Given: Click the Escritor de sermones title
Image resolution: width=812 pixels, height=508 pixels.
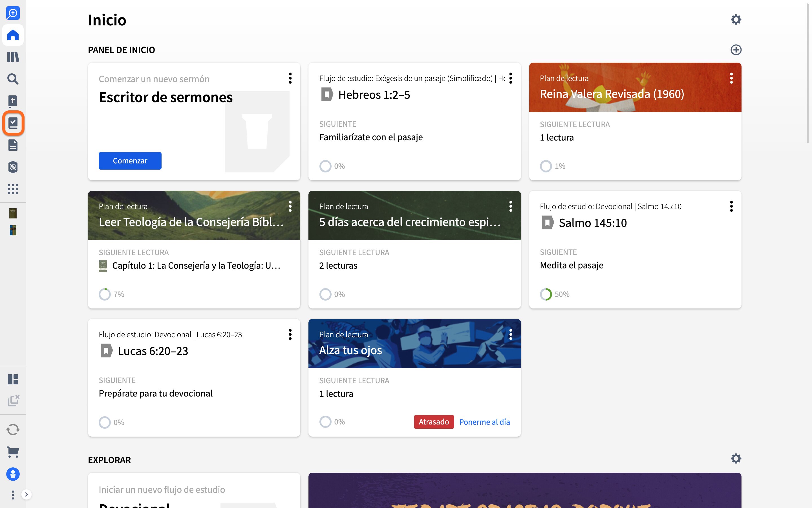Looking at the screenshot, I should point(166,97).
